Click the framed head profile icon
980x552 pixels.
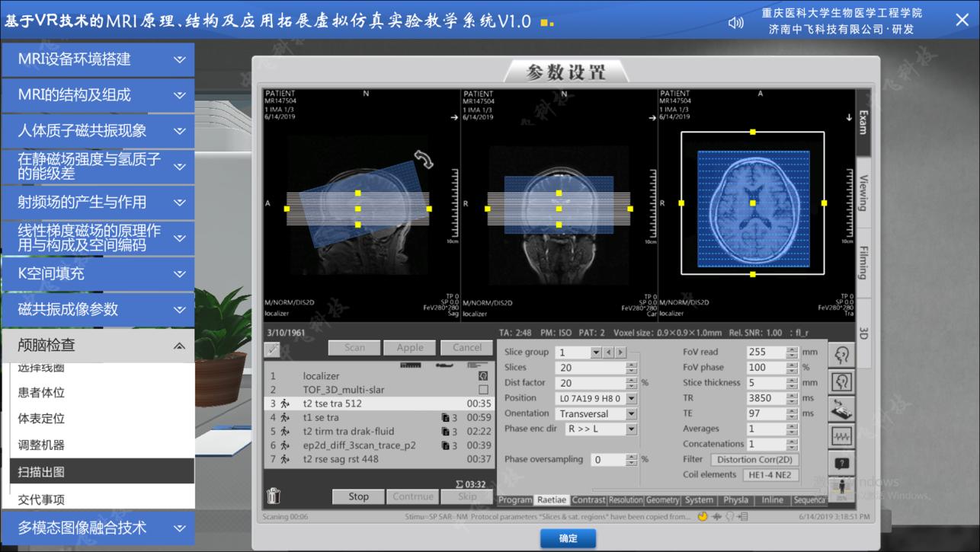[x=842, y=382]
